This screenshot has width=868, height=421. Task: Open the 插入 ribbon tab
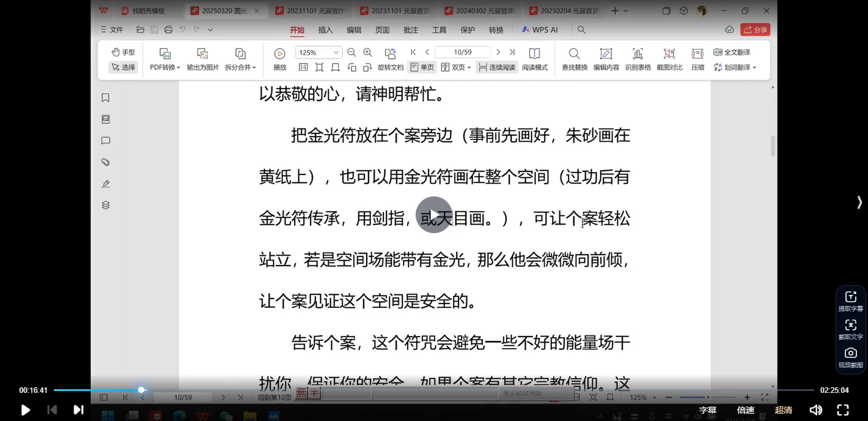click(325, 30)
